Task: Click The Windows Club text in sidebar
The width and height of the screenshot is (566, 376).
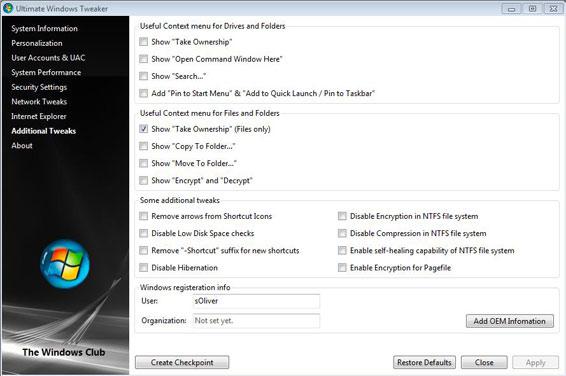Action: coord(64,353)
